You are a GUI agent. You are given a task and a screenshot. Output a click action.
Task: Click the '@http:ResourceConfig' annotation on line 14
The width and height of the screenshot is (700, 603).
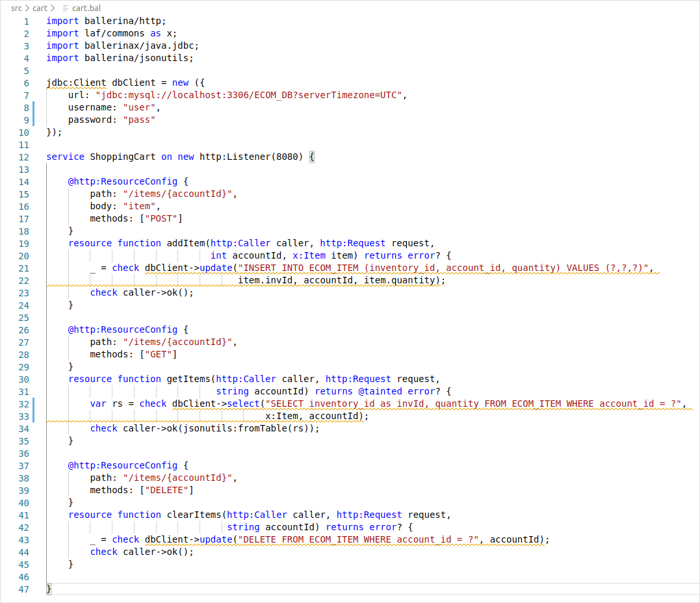123,181
